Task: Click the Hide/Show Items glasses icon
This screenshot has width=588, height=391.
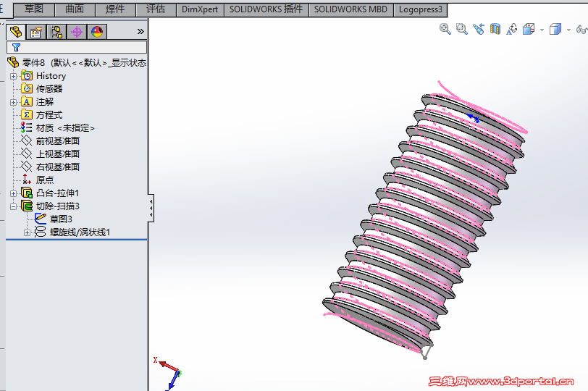Action: 582,29
